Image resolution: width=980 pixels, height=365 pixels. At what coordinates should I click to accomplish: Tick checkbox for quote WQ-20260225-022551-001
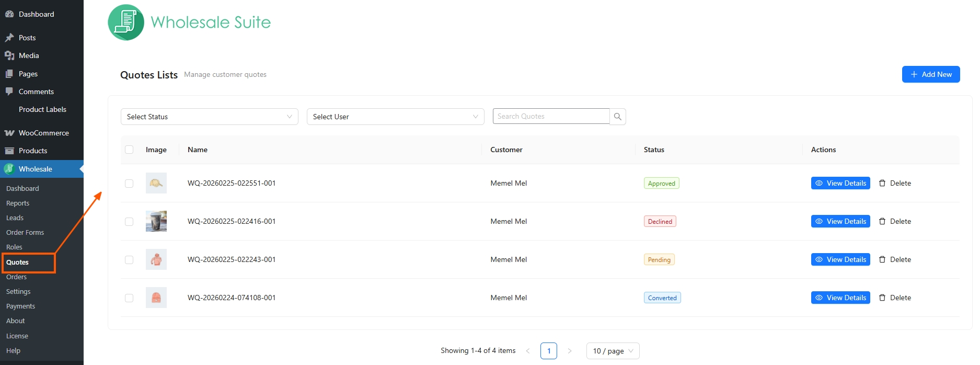coord(129,184)
